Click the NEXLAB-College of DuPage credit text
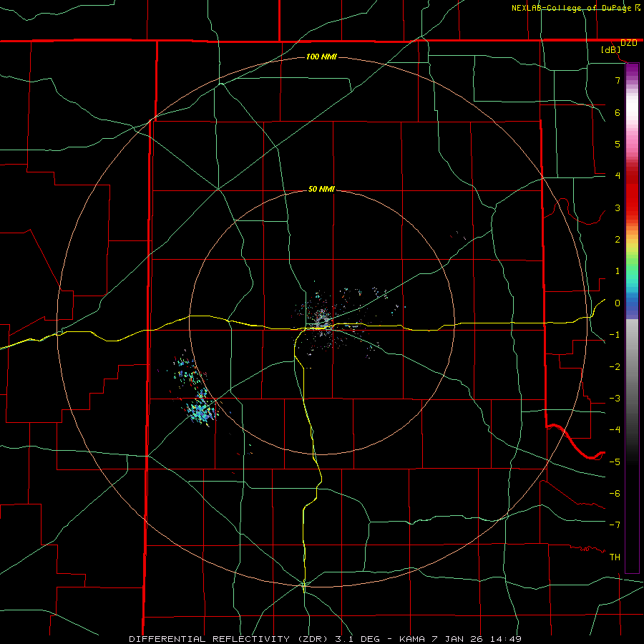The width and height of the screenshot is (644, 644). (x=571, y=8)
